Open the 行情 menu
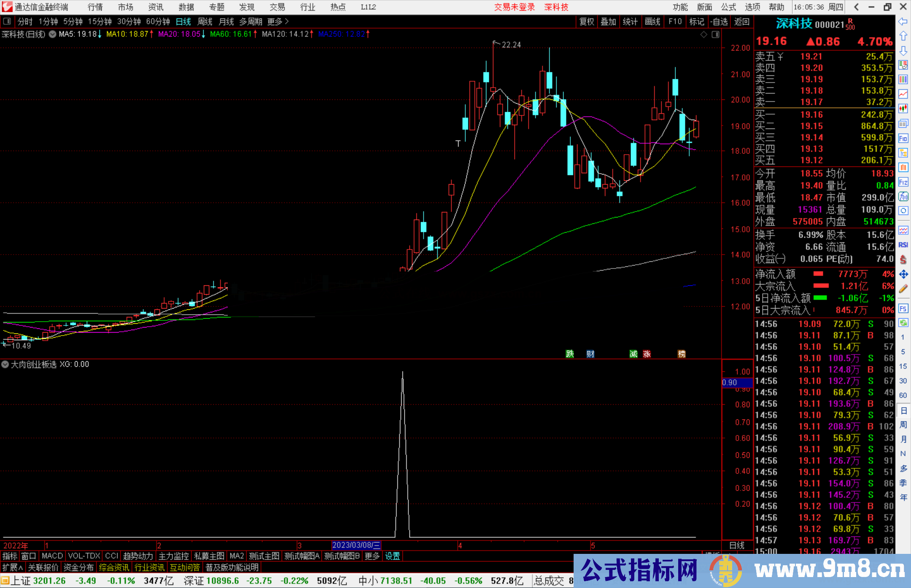The image size is (911, 588). (x=95, y=7)
